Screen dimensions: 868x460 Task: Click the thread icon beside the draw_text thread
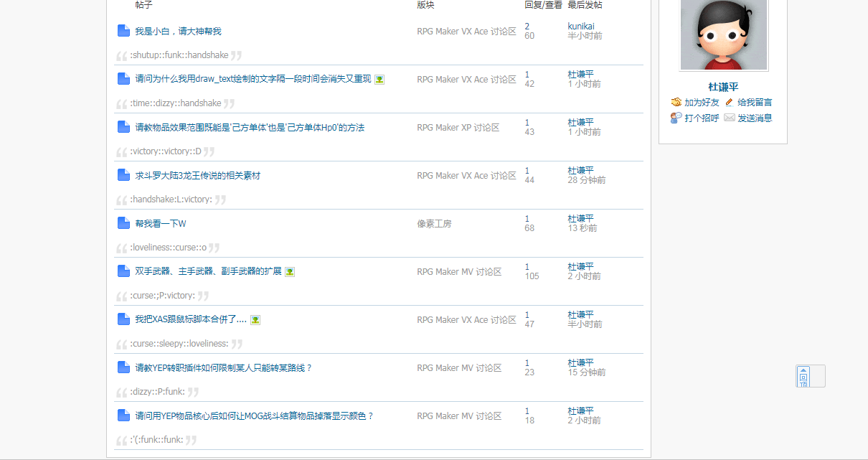coord(123,79)
